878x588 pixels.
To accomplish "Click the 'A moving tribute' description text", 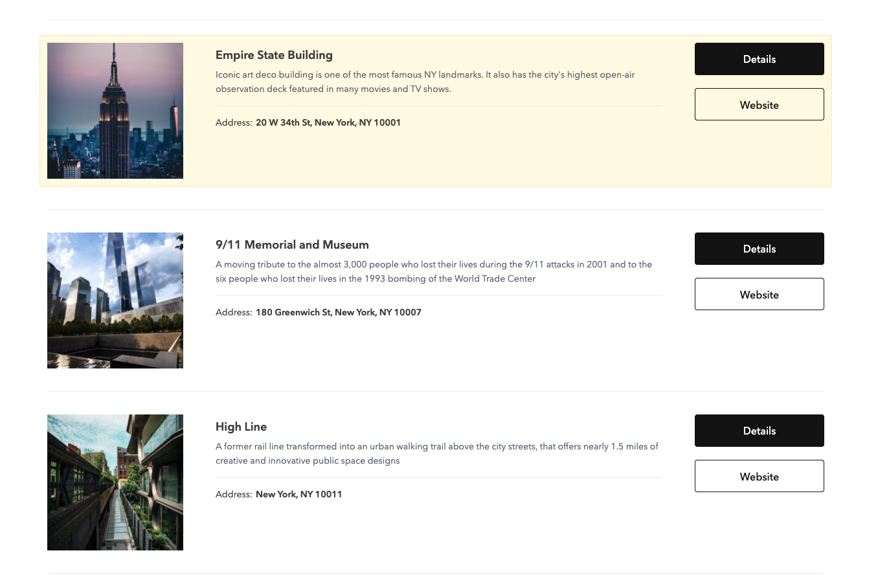I will point(434,271).
